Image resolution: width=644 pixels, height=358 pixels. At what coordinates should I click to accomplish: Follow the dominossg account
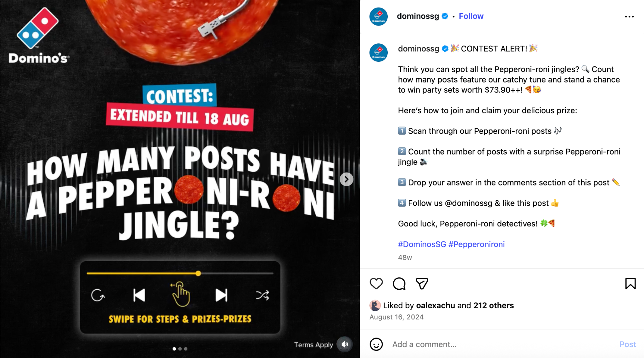[x=471, y=16]
